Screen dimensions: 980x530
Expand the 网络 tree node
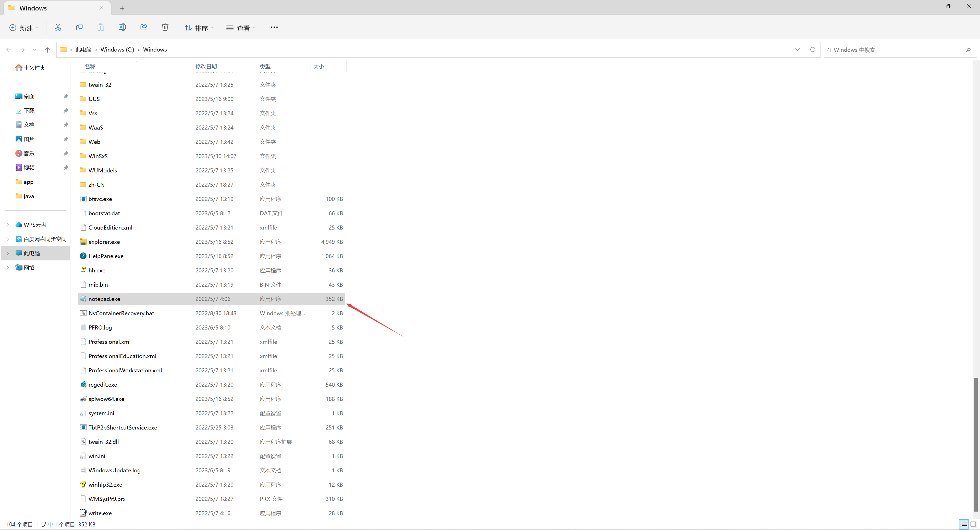pos(8,268)
